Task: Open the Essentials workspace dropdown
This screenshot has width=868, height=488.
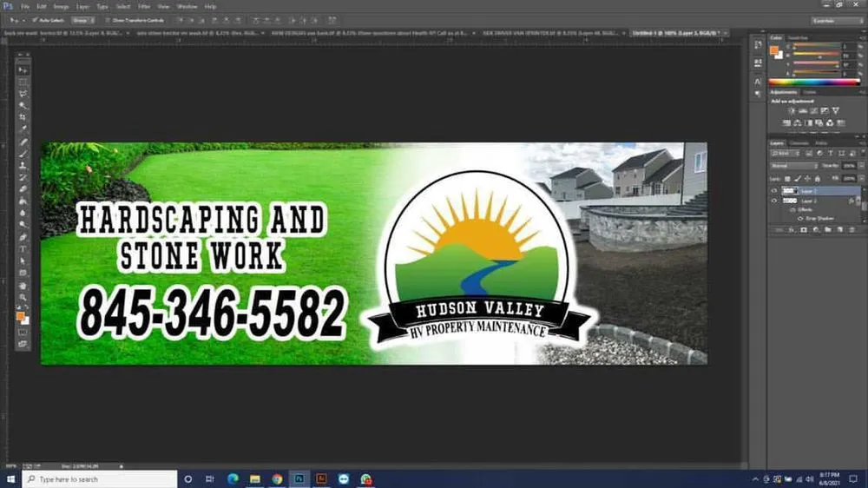Action: (x=837, y=21)
